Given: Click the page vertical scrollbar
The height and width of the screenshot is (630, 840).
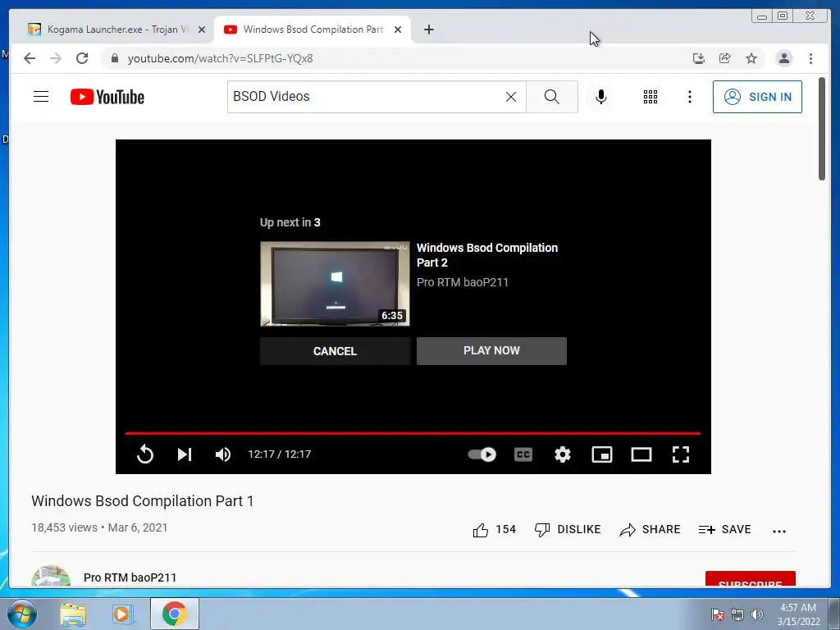Looking at the screenshot, I should coord(822,129).
